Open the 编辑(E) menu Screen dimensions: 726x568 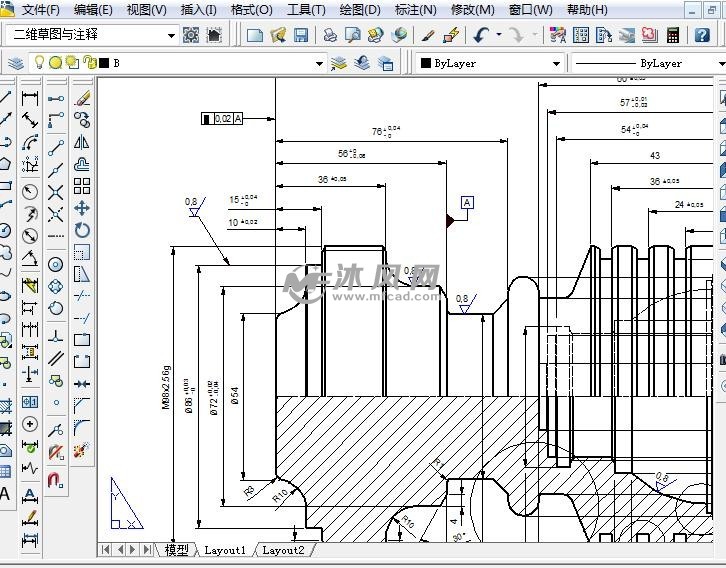[93, 10]
